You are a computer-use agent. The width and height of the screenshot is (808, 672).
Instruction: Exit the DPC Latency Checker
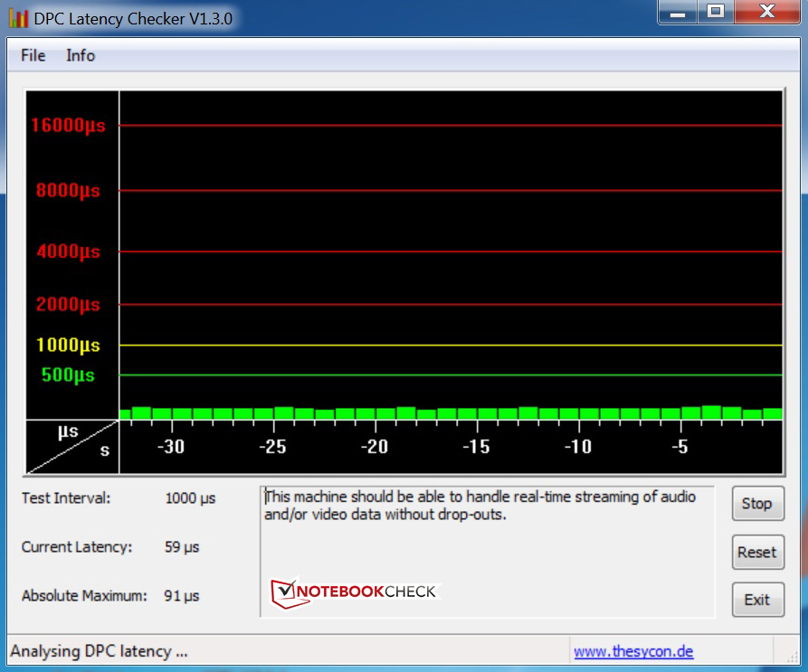point(757,600)
